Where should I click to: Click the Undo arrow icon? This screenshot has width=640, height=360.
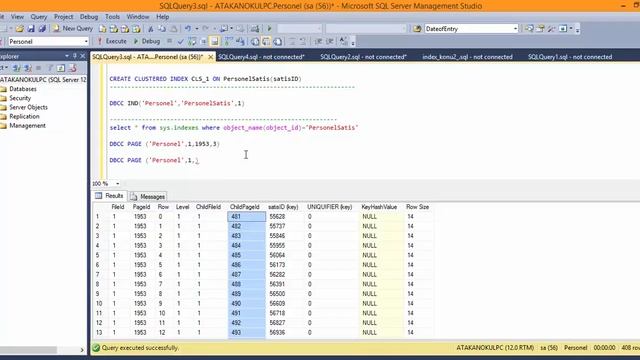click(x=188, y=29)
